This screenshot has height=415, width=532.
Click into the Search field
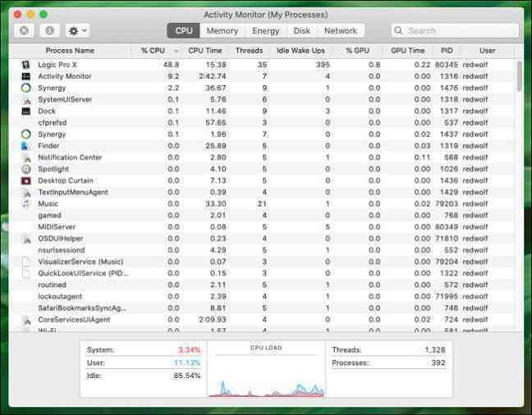455,30
